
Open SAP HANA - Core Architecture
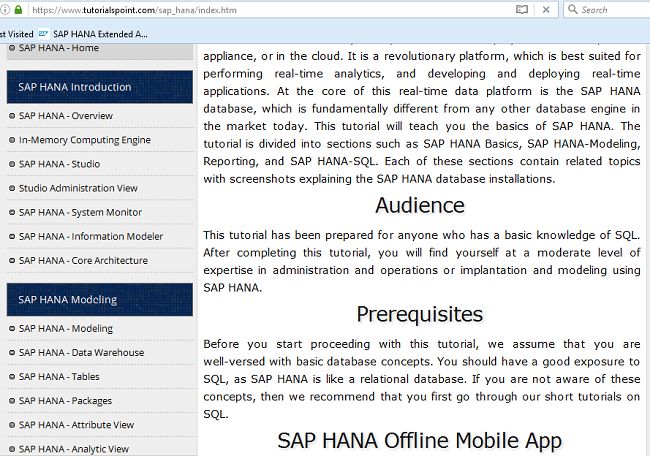82,260
